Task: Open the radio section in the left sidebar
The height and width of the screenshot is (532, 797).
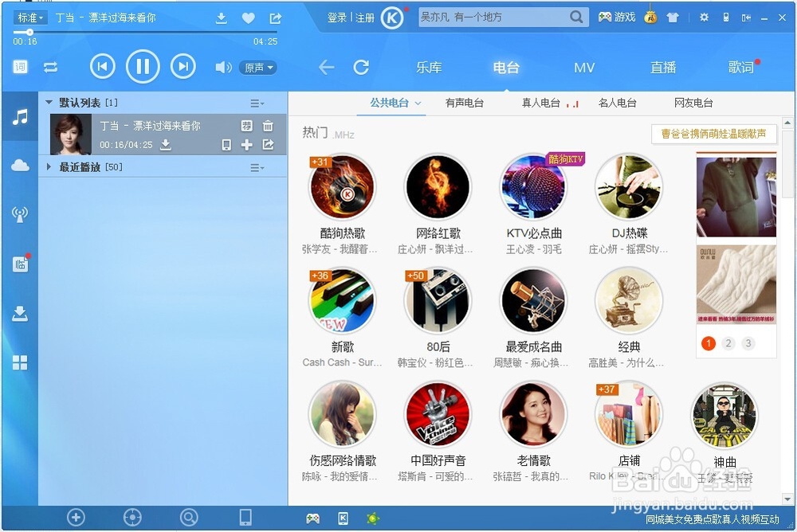Action: coord(19,213)
